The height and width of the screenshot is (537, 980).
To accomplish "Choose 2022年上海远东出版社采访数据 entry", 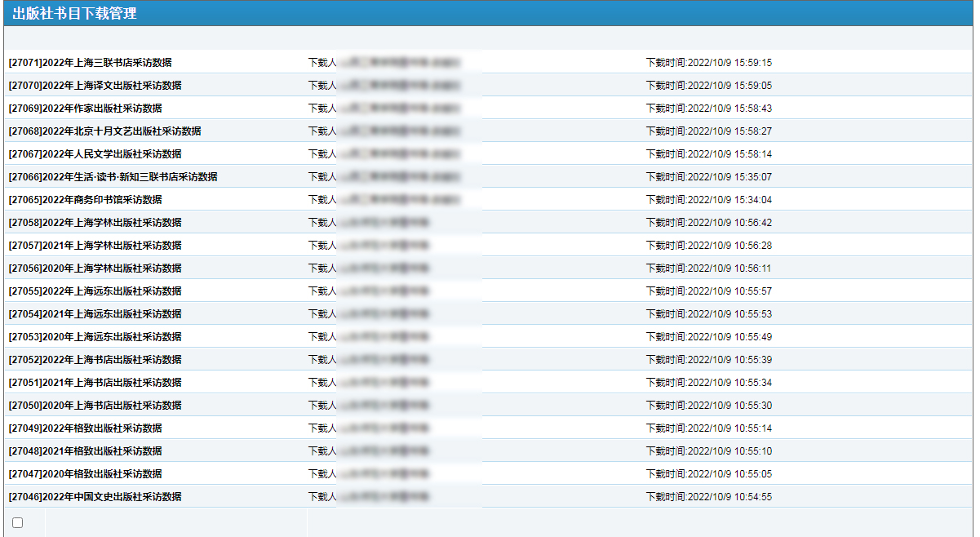I will coord(95,291).
